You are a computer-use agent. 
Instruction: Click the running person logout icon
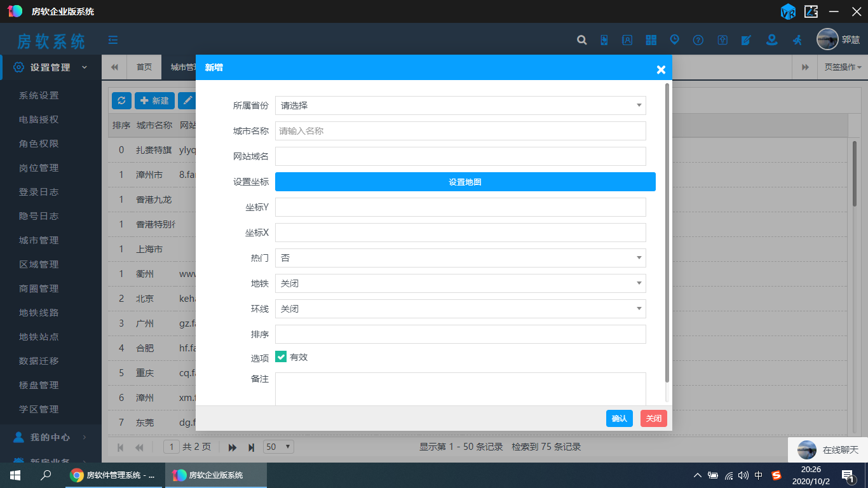click(x=797, y=40)
